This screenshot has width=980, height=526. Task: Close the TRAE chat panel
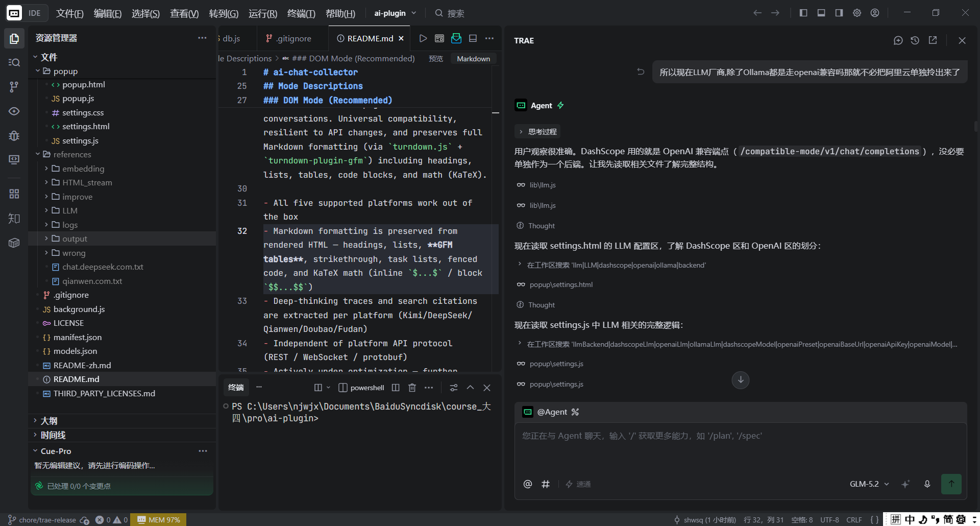(962, 40)
